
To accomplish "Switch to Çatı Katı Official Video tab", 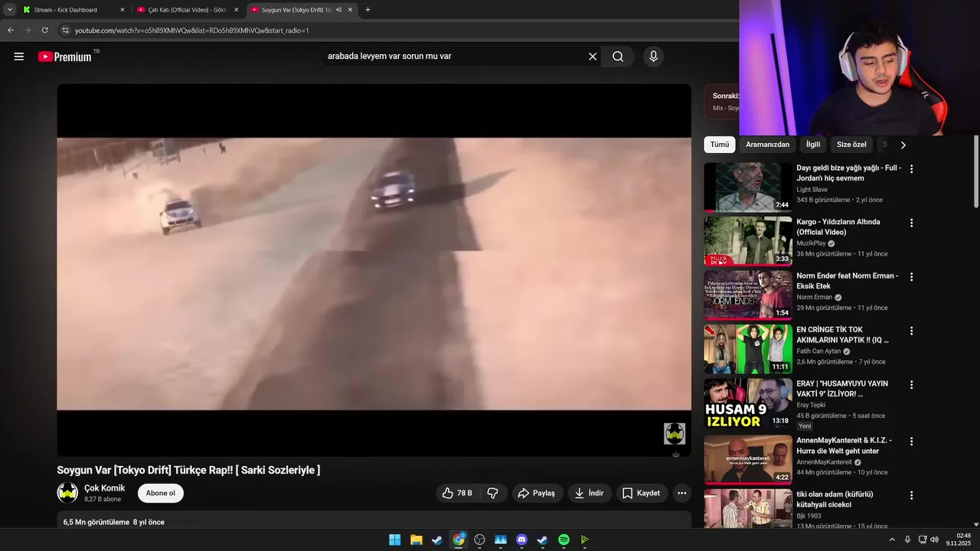I will coord(188,10).
